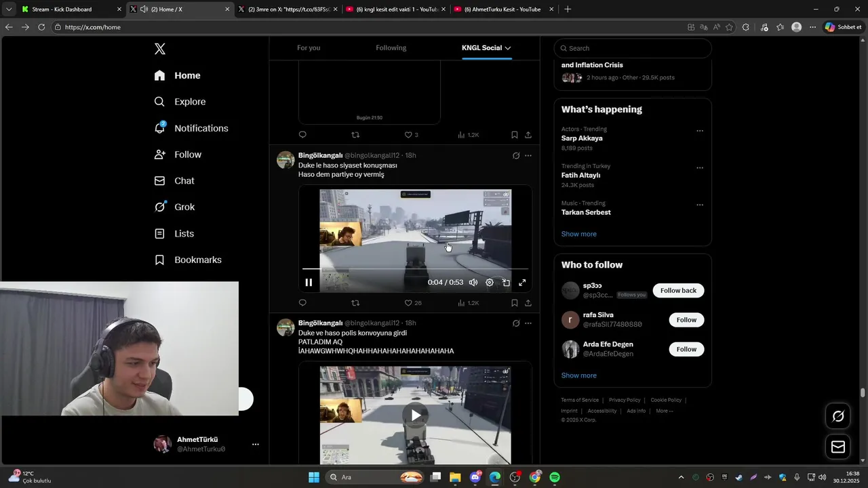Image resolution: width=868 pixels, height=488 pixels.
Task: Open more options on siyaset post
Action: [528, 155]
